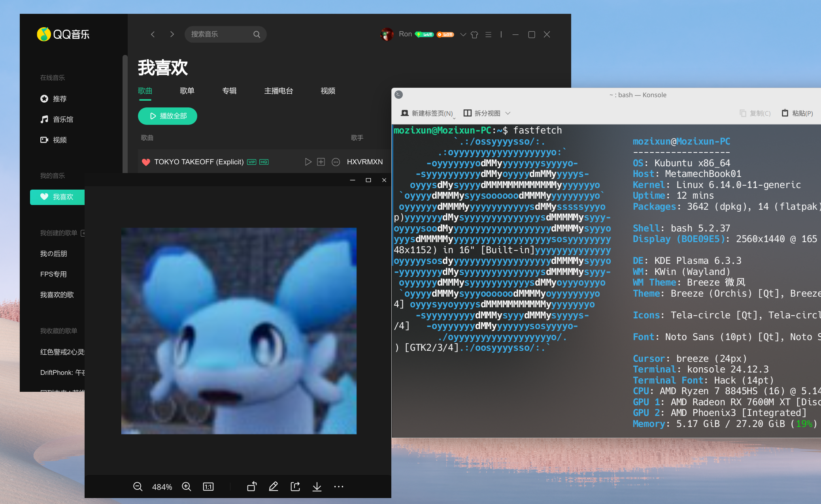The image size is (821, 504).
Task: Click Ron's profile avatar
Action: pyautogui.click(x=387, y=34)
